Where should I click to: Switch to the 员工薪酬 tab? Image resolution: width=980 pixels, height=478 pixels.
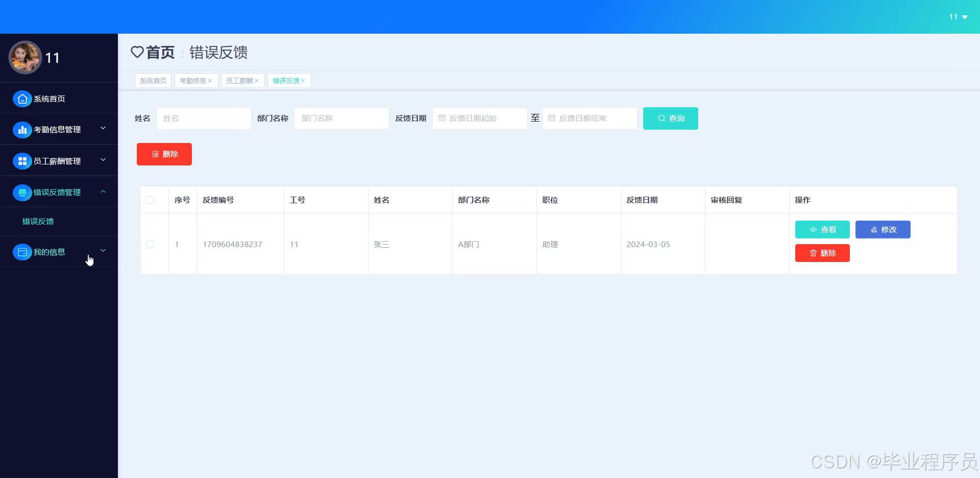(x=239, y=80)
